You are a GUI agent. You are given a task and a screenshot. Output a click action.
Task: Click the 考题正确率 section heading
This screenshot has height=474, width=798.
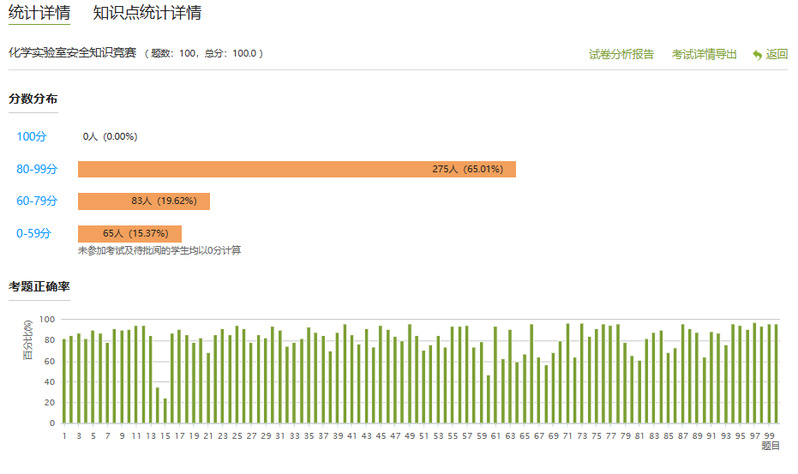click(39, 287)
